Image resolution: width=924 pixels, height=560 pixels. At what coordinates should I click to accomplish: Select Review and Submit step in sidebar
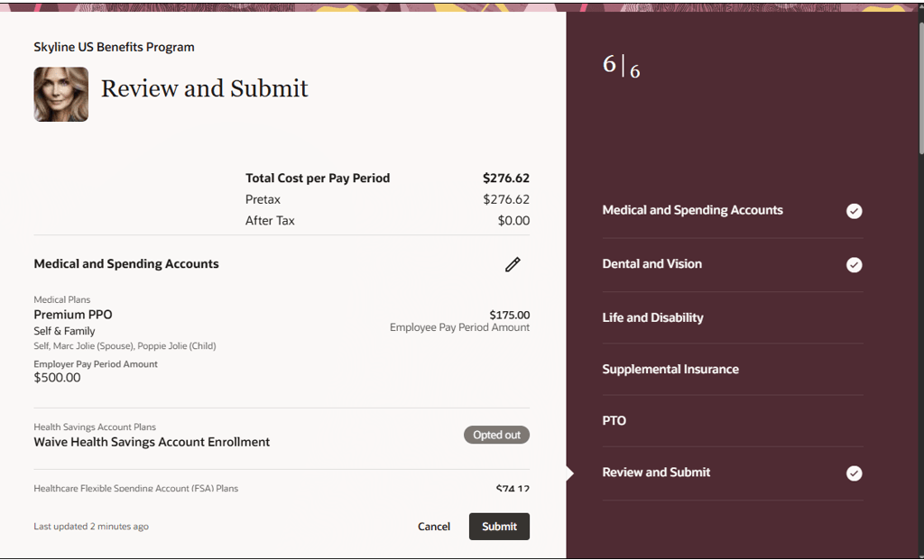656,473
